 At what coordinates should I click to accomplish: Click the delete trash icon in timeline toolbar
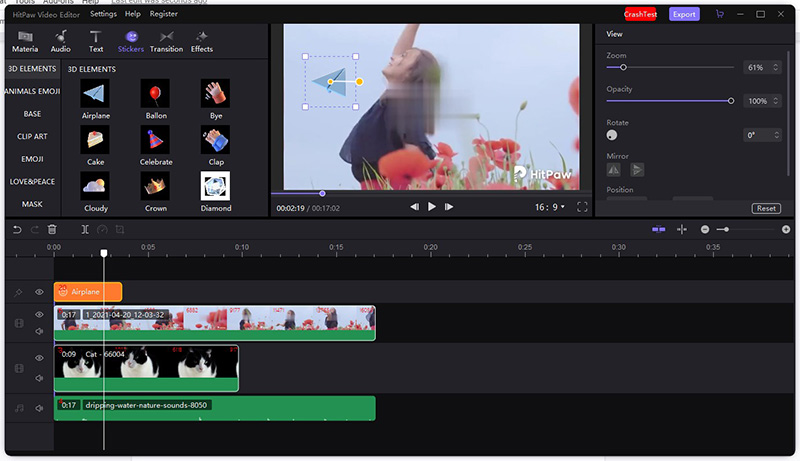[52, 230]
